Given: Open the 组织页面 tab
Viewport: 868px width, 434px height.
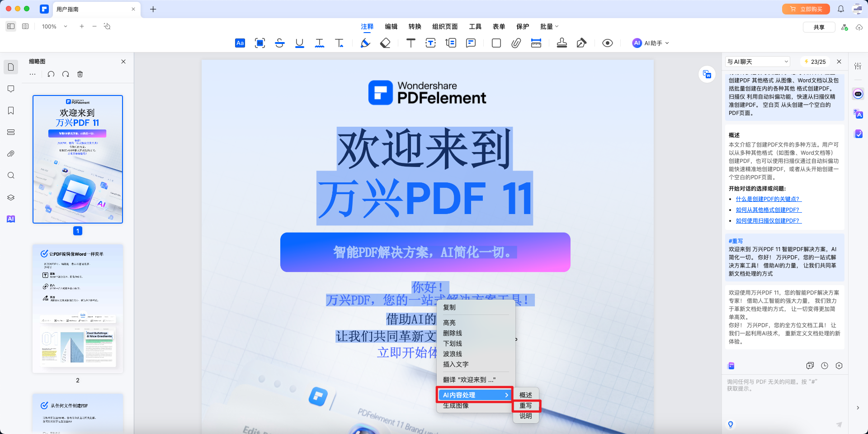Looking at the screenshot, I should tap(445, 27).
